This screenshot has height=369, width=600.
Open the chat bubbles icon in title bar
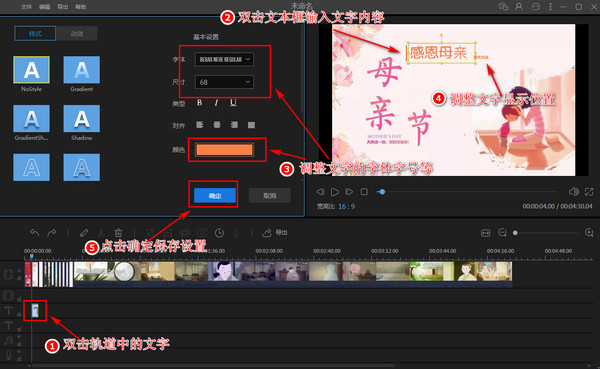tap(503, 7)
